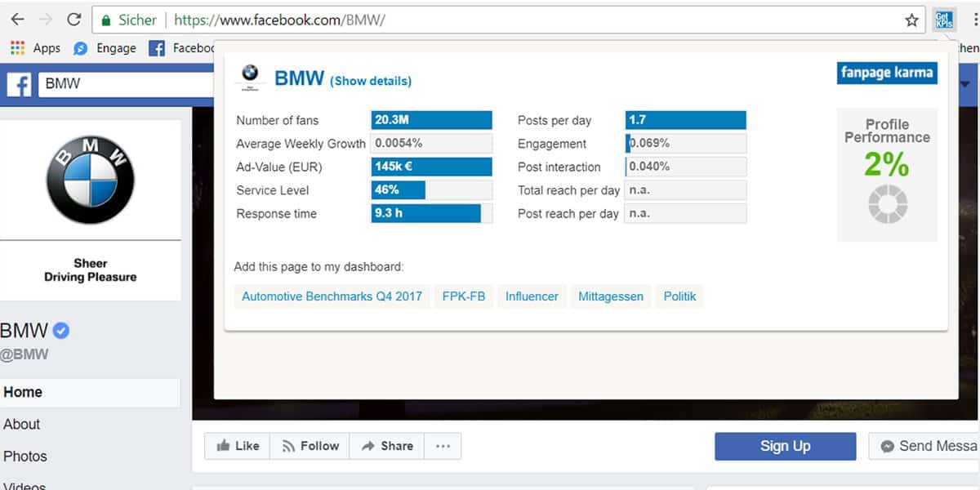Click the 1.7 posts per day bar
Screen dimensions: 980x490
point(686,120)
